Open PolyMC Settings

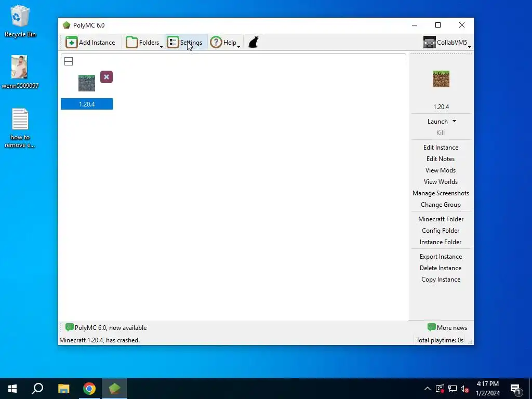click(x=186, y=43)
